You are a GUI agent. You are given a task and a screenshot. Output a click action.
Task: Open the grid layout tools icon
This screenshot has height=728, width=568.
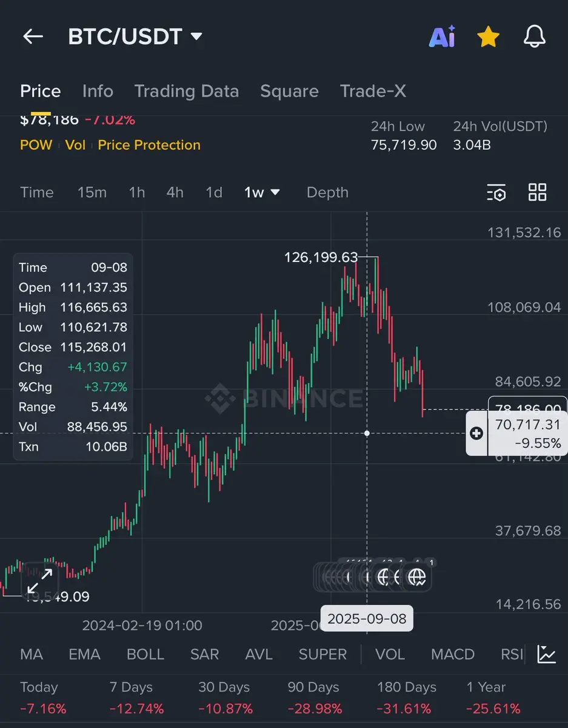[538, 192]
